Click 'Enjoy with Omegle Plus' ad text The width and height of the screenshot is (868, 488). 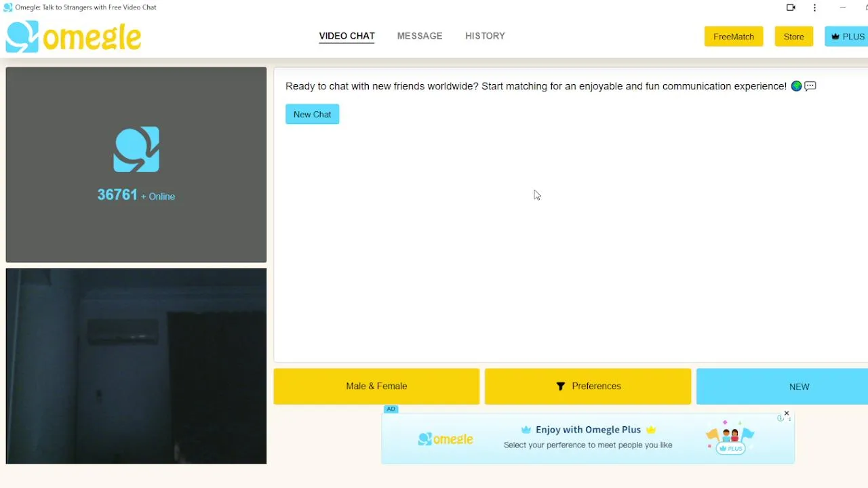[588, 430]
